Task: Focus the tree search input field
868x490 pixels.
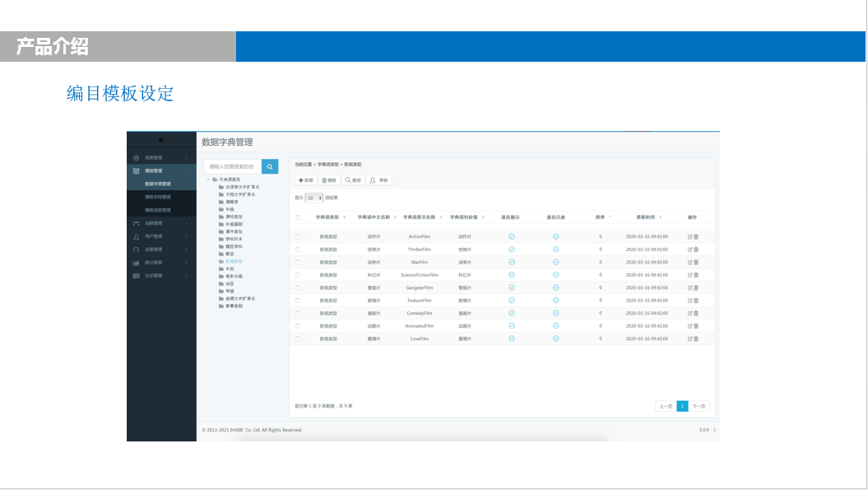Action: (233, 166)
